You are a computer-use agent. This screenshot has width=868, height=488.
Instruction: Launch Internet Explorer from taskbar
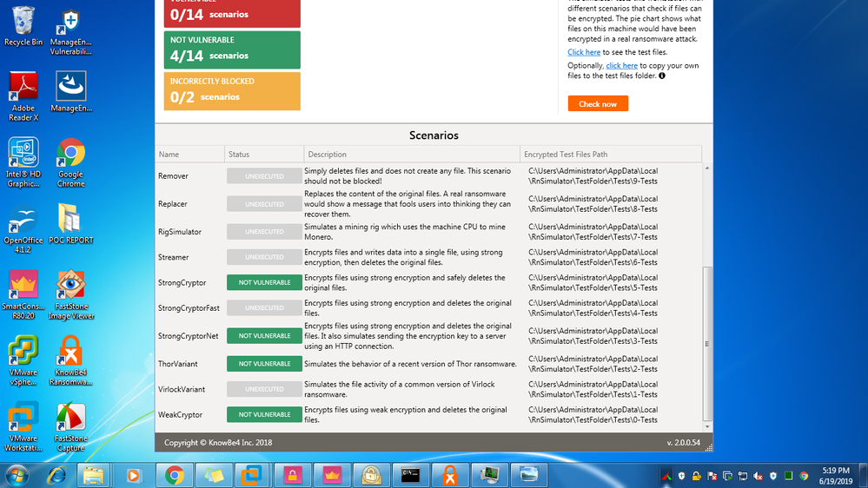(x=57, y=475)
